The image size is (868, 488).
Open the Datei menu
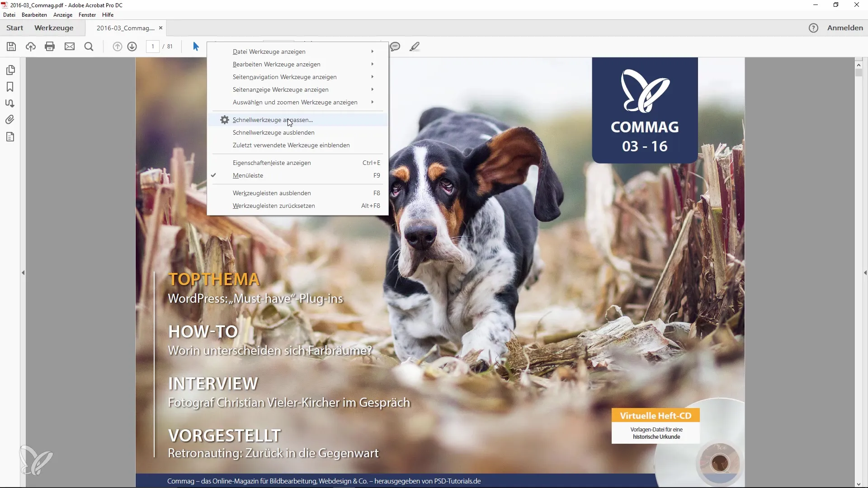9,15
